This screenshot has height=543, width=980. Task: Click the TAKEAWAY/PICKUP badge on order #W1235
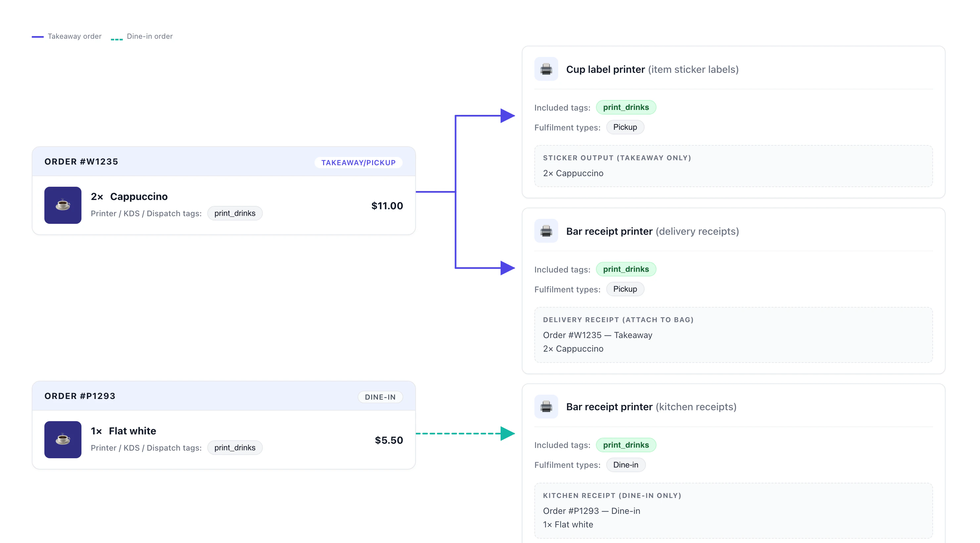(358, 163)
